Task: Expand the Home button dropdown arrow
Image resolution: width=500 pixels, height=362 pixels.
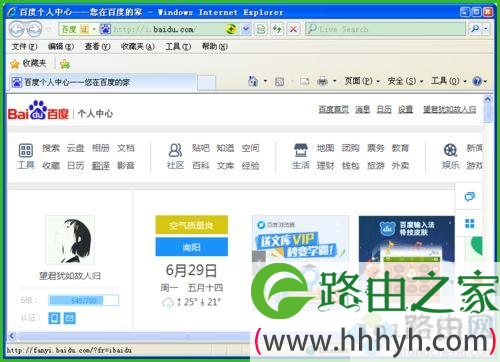Action: (x=265, y=81)
